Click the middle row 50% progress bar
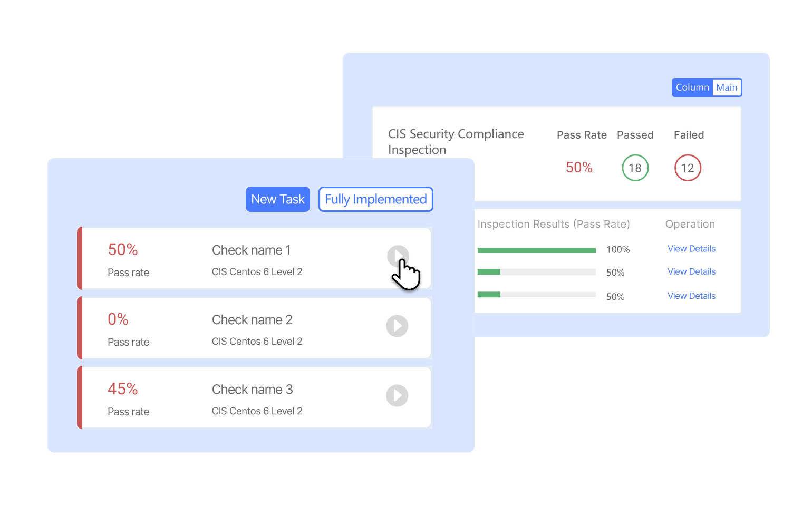 click(536, 272)
